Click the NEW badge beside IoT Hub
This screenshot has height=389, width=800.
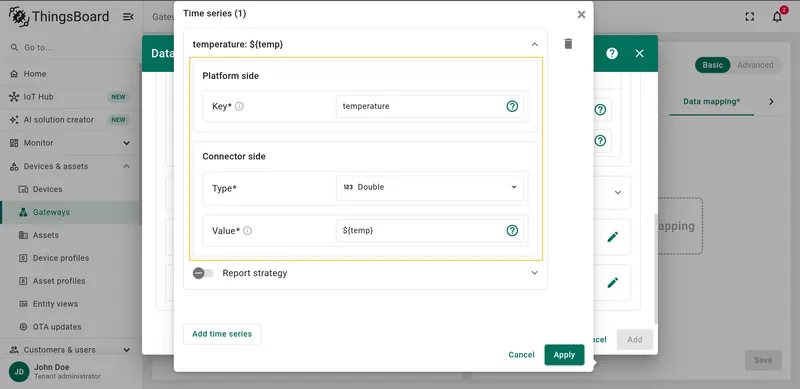118,97
